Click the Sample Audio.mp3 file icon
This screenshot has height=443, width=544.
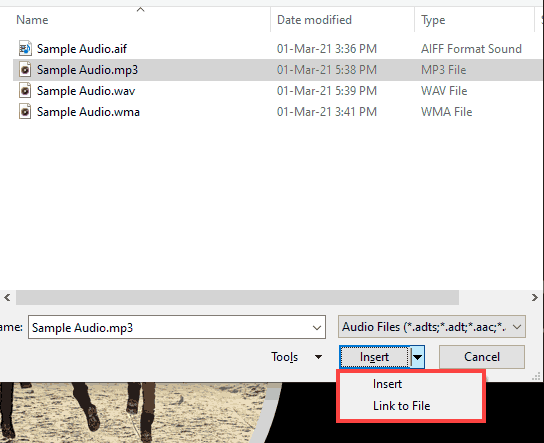[x=25, y=70]
